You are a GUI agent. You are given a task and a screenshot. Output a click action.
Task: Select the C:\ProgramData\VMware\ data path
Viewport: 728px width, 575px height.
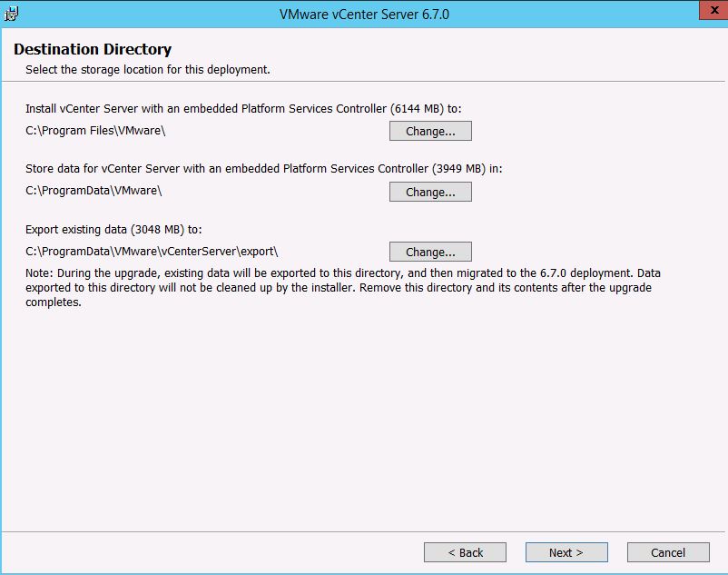point(93,191)
